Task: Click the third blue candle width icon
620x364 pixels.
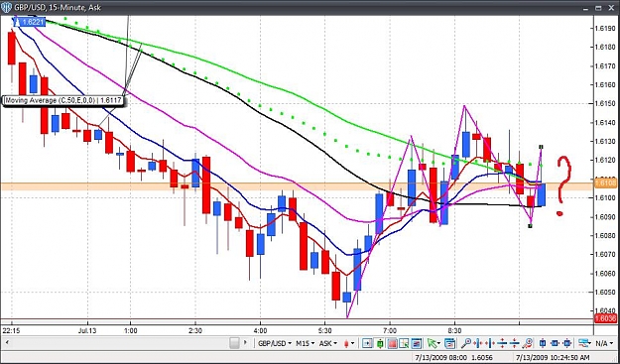Action: pyautogui.click(x=567, y=343)
